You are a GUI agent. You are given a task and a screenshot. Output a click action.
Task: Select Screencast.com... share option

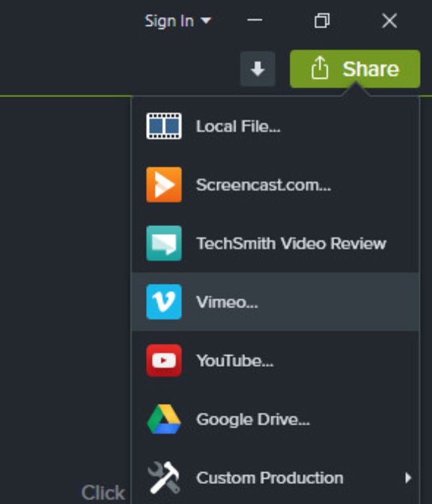[x=275, y=185]
